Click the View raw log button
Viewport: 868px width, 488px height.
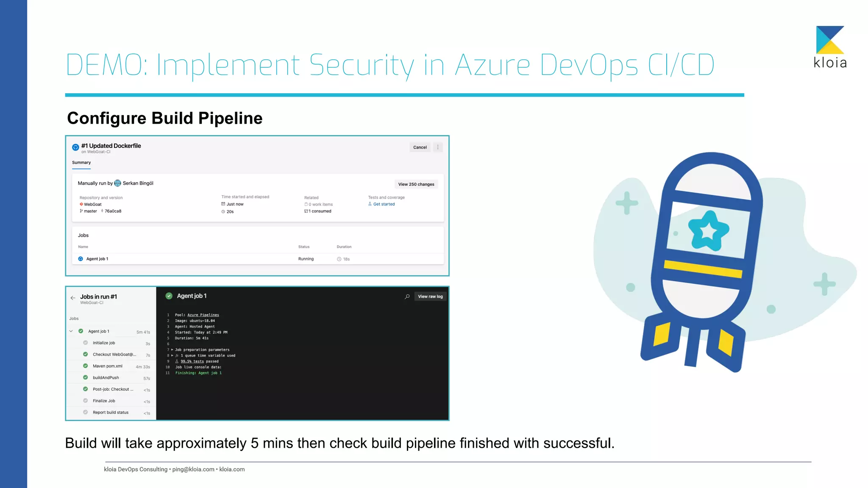[x=430, y=297]
